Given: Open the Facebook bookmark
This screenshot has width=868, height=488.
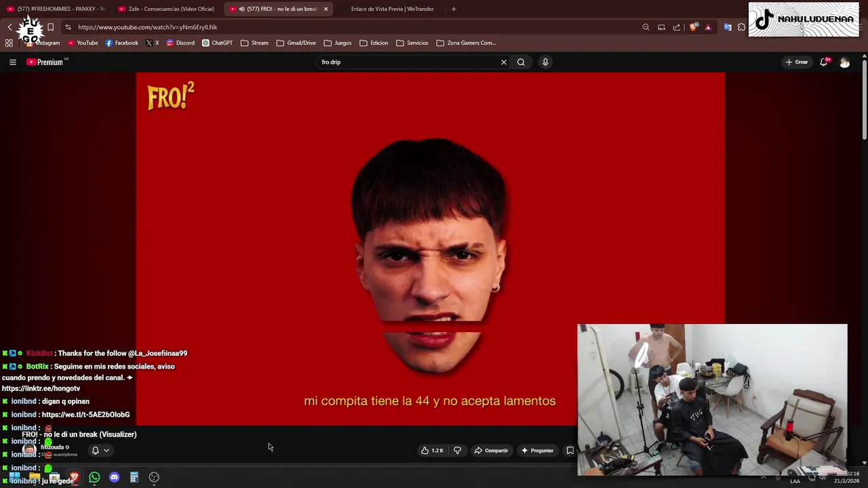Looking at the screenshot, I should tap(121, 43).
